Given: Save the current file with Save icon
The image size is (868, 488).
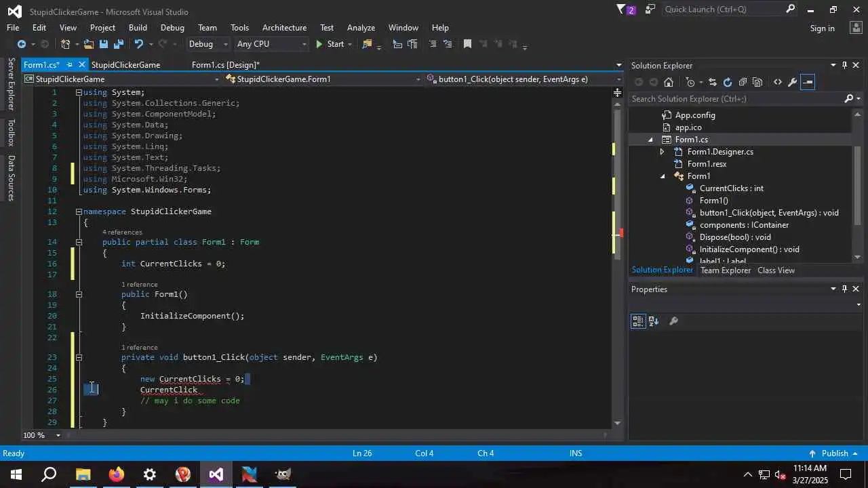Looking at the screenshot, I should click(x=104, y=44).
